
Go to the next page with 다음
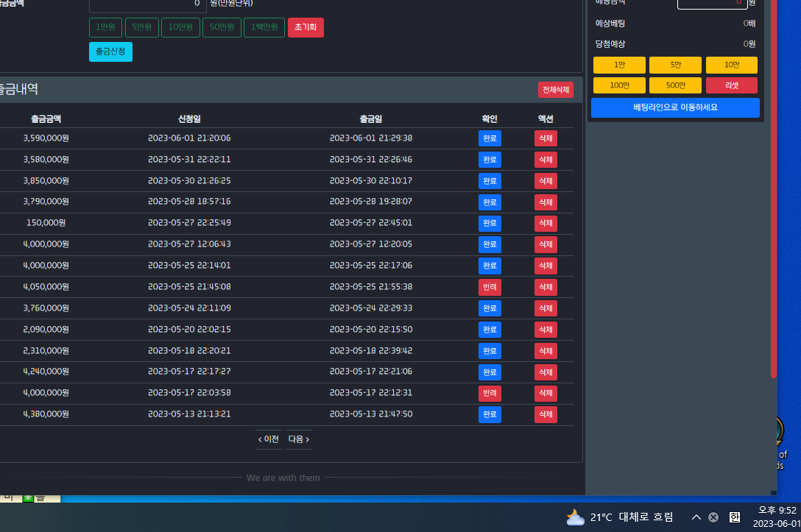[x=299, y=439]
